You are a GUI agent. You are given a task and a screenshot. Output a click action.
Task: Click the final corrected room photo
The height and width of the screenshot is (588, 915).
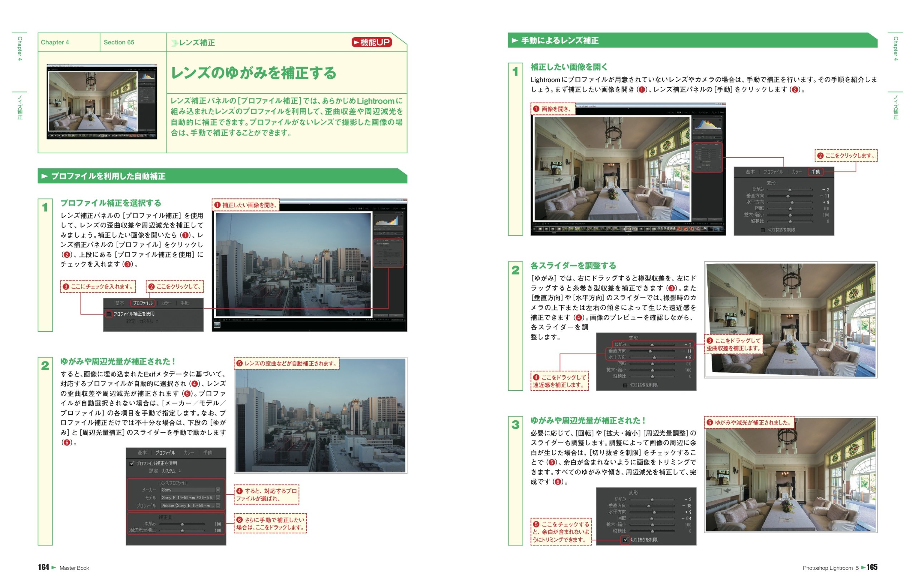(x=791, y=474)
